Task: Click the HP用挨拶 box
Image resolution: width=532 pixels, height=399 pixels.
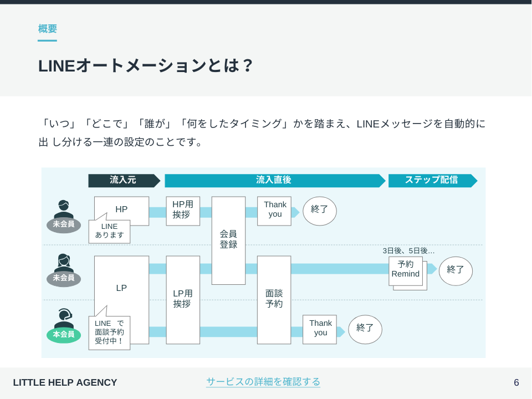Action: click(183, 211)
